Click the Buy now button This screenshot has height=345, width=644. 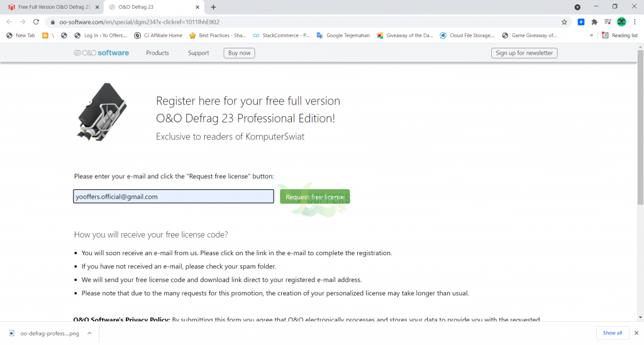239,53
